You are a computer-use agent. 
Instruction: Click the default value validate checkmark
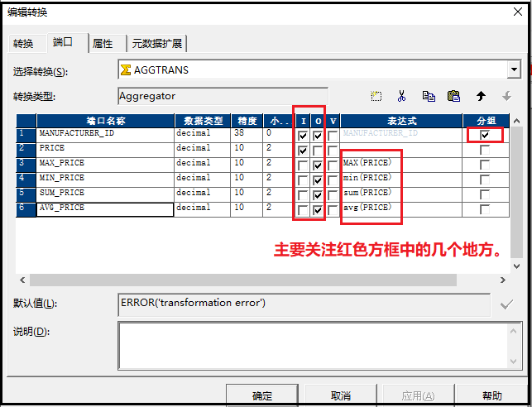(506, 304)
